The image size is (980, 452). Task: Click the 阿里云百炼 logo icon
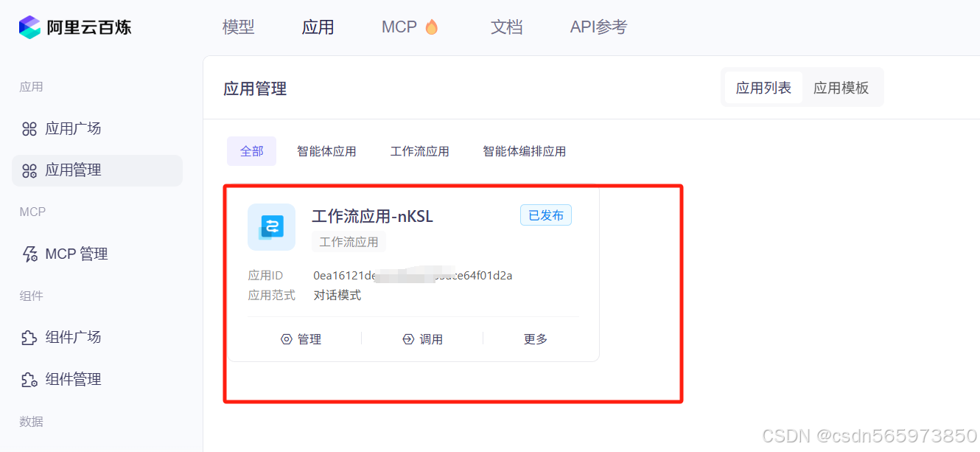tap(30, 27)
